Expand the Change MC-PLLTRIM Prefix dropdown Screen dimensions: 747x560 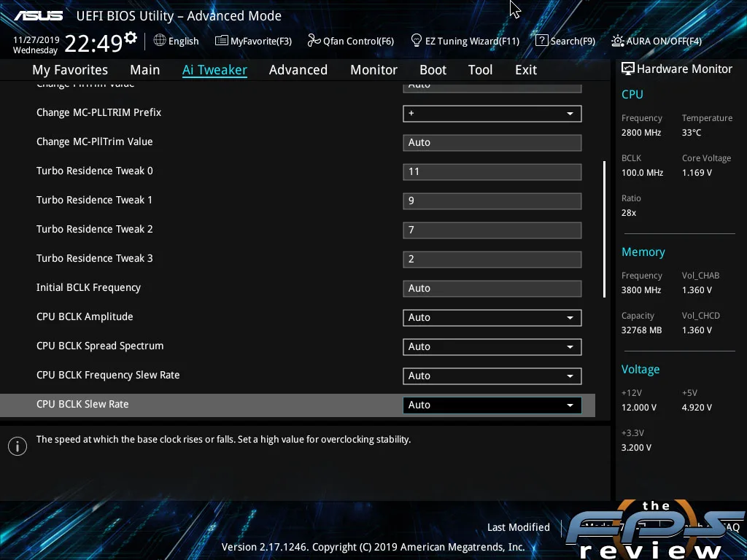(x=492, y=114)
